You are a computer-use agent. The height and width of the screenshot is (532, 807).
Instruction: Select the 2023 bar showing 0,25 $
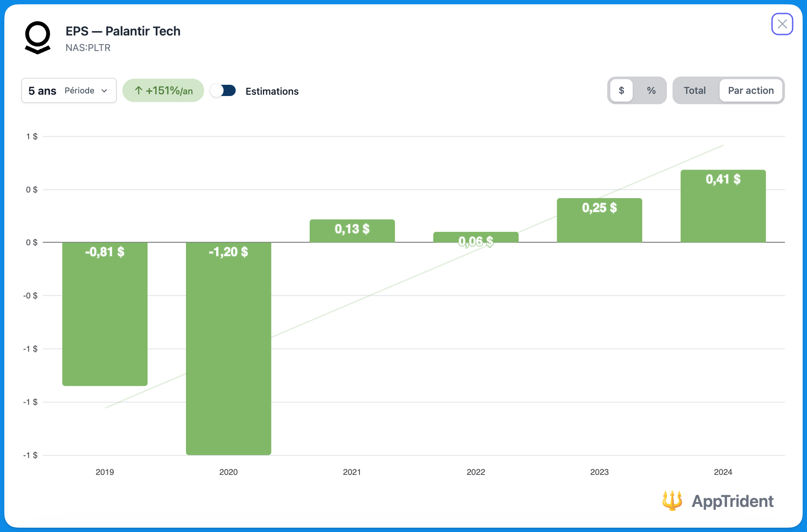599,220
